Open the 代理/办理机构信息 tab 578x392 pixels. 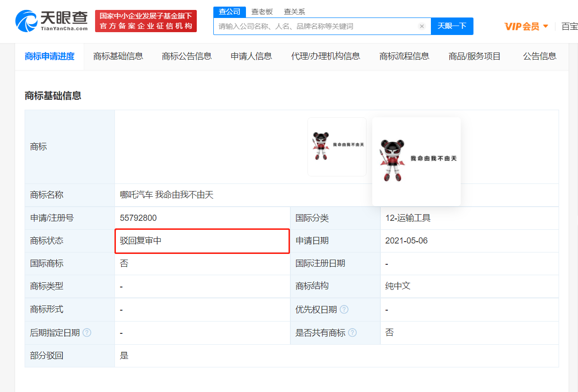pos(325,56)
